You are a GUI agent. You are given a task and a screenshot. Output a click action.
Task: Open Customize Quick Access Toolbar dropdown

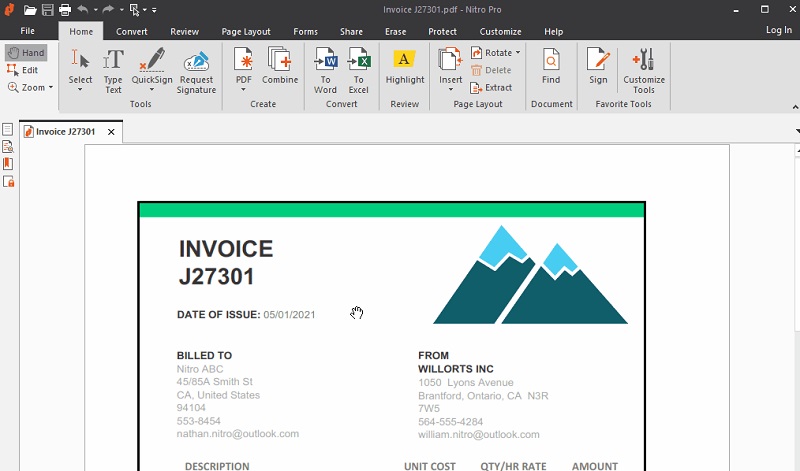click(154, 10)
